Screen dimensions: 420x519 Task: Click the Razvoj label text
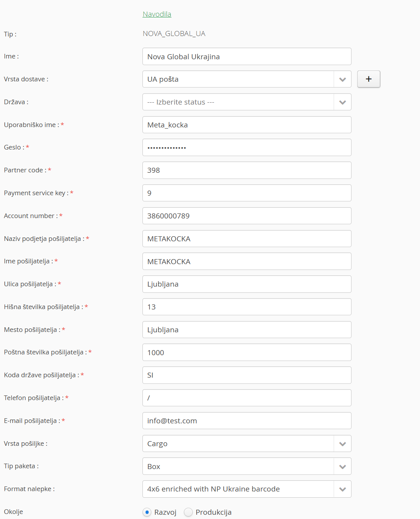point(165,512)
